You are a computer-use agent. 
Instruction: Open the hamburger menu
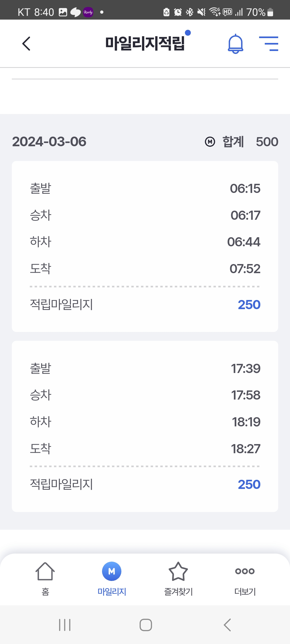(269, 44)
